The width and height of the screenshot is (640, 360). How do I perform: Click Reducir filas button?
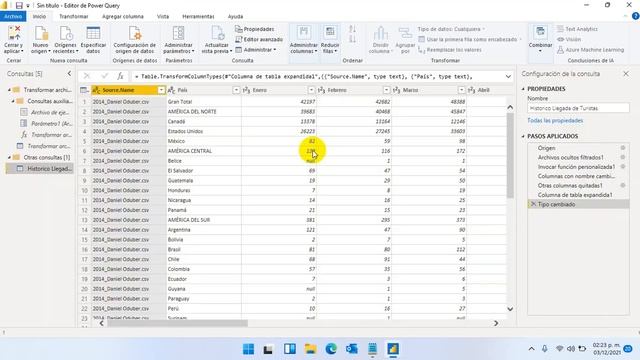pyautogui.click(x=330, y=40)
